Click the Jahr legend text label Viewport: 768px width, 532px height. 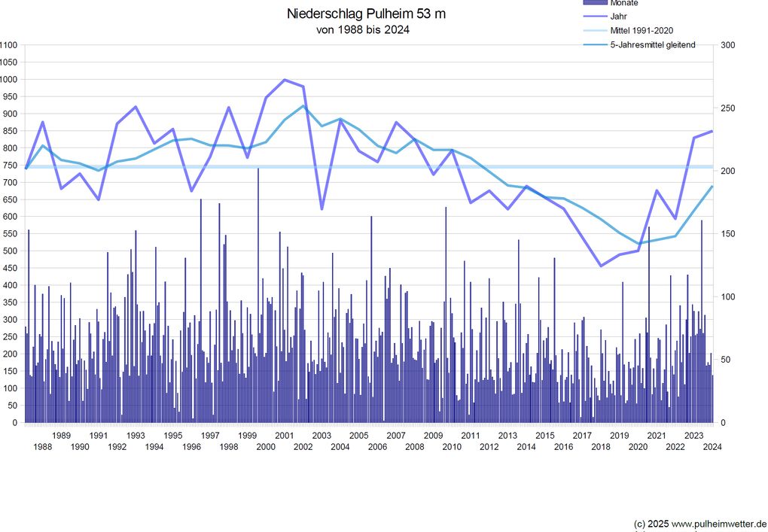coord(619,16)
